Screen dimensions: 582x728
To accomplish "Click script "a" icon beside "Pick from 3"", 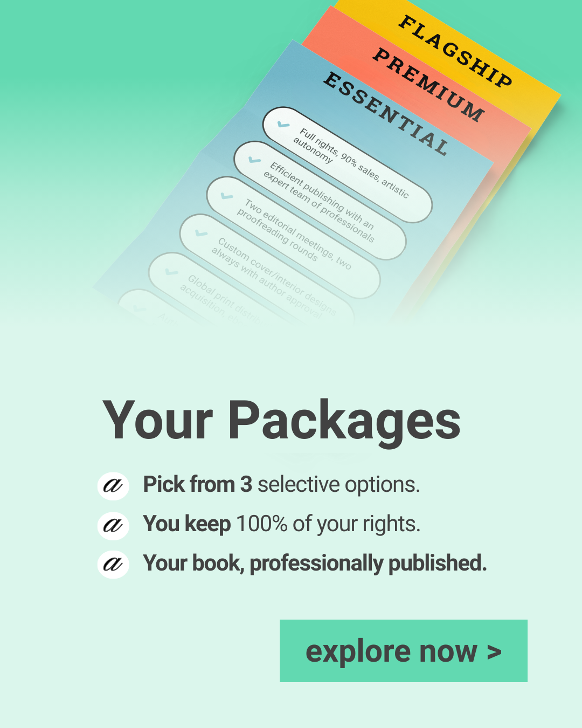I will pyautogui.click(x=113, y=485).
